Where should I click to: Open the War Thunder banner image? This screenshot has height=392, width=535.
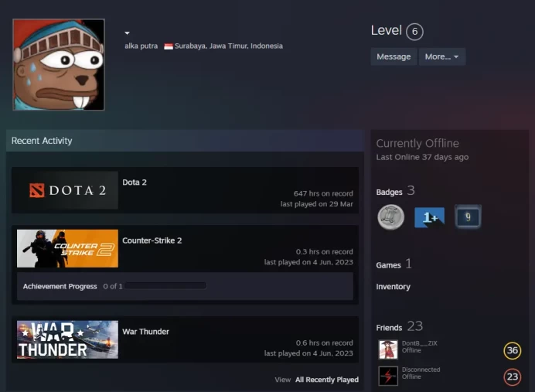[67, 339]
